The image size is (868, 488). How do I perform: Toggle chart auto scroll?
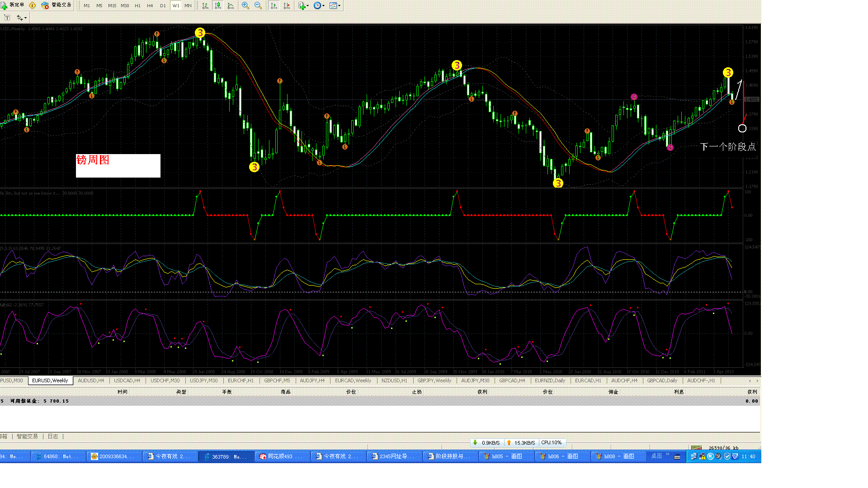pyautogui.click(x=274, y=5)
